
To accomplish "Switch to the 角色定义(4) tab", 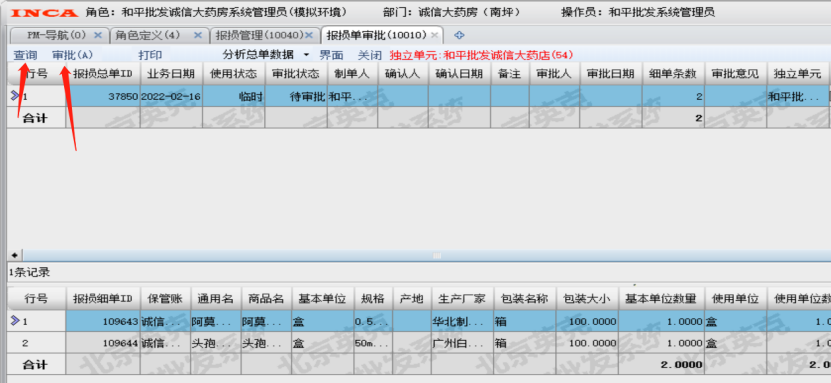I will tap(148, 35).
